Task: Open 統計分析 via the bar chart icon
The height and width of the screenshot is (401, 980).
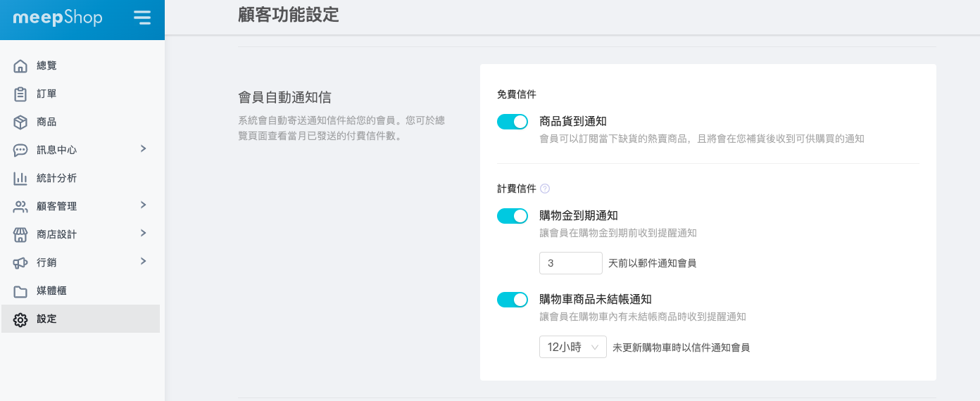Action: 20,179
